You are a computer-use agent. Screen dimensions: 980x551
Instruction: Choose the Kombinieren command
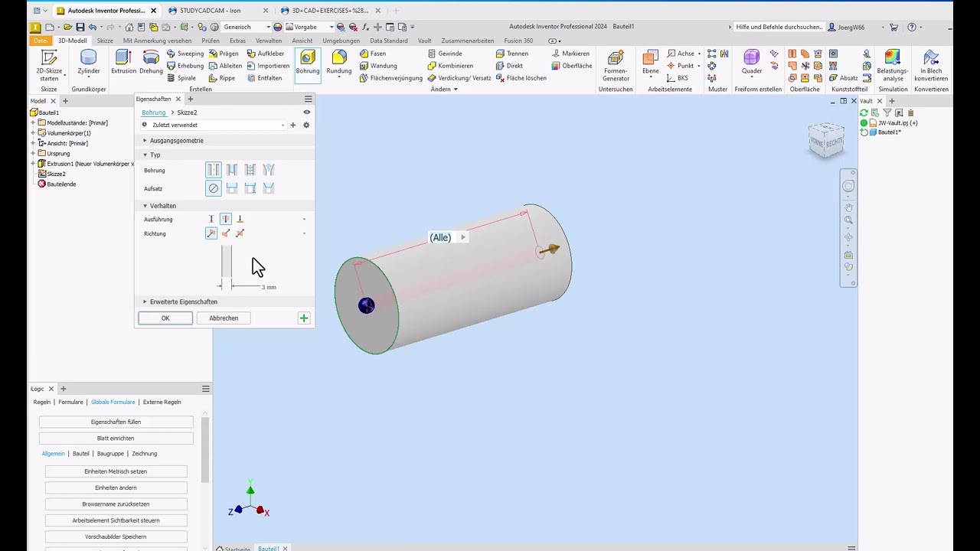coord(450,66)
